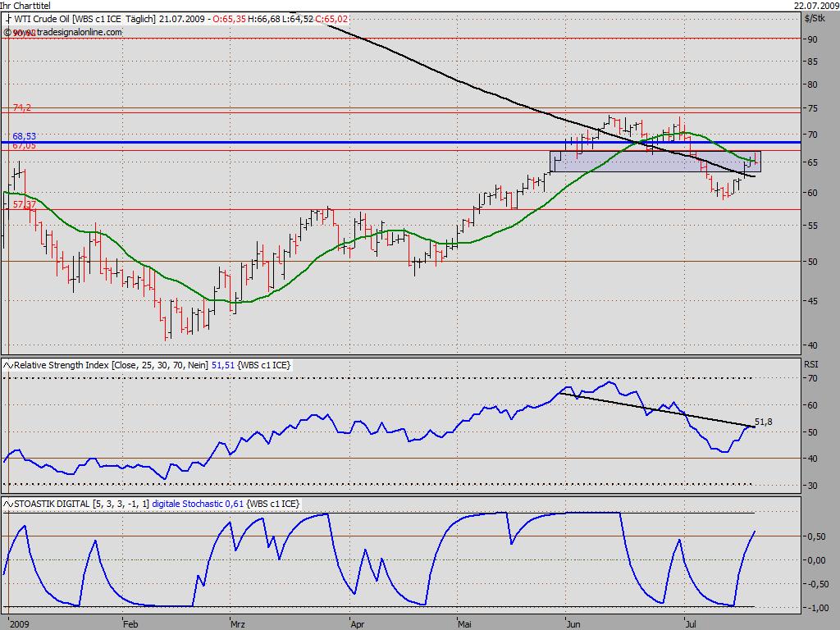
Task: Click the red 57,37 support label
Action: point(25,204)
